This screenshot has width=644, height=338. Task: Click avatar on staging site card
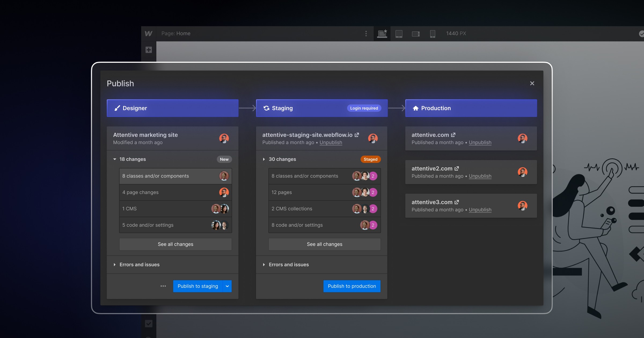coord(373,138)
